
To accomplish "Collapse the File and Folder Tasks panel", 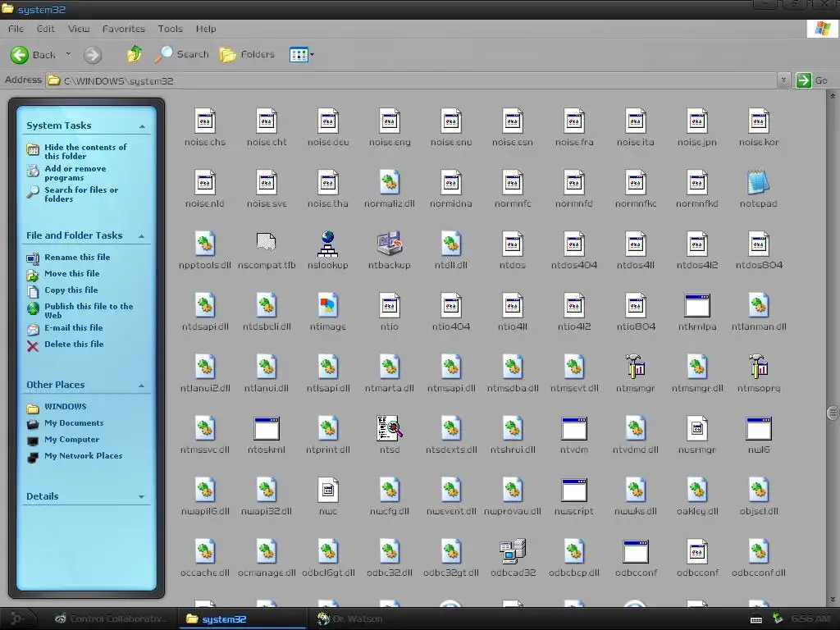I will point(141,236).
